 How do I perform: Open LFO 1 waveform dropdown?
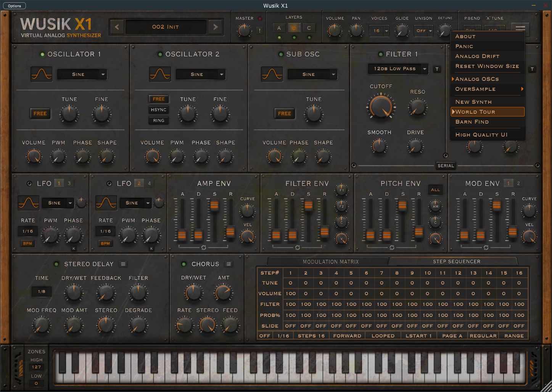58,203
